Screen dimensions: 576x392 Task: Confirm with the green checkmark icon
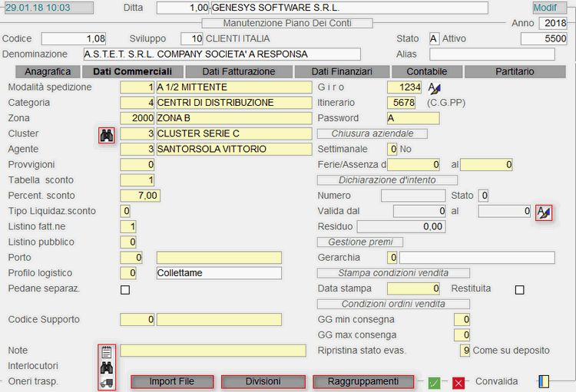click(435, 382)
